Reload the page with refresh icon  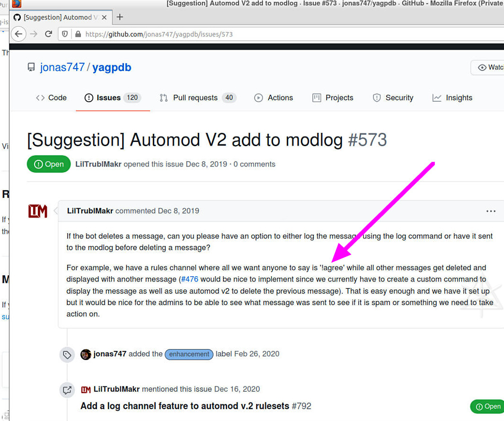click(x=48, y=34)
